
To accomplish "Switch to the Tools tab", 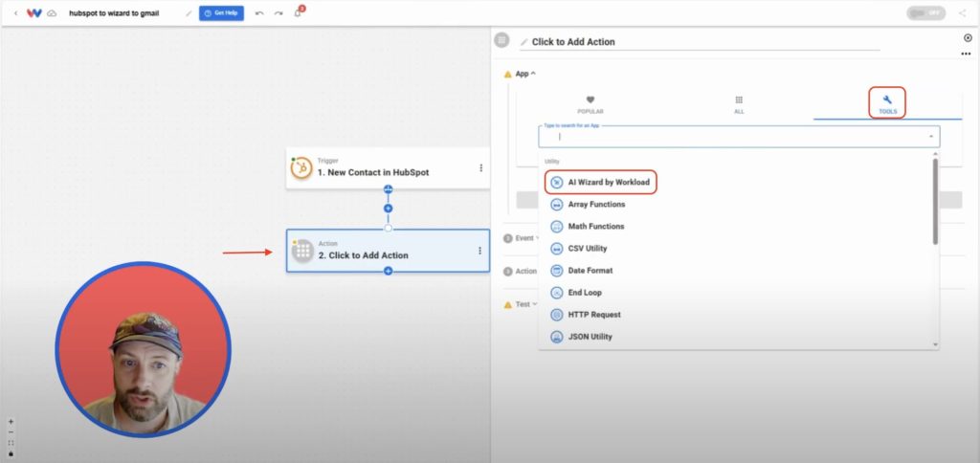I will (x=887, y=103).
